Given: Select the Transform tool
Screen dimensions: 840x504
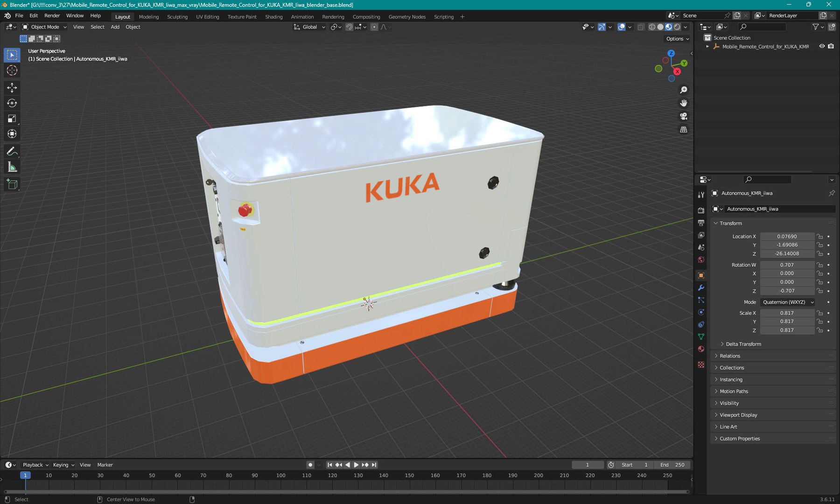Looking at the screenshot, I should tap(12, 134).
